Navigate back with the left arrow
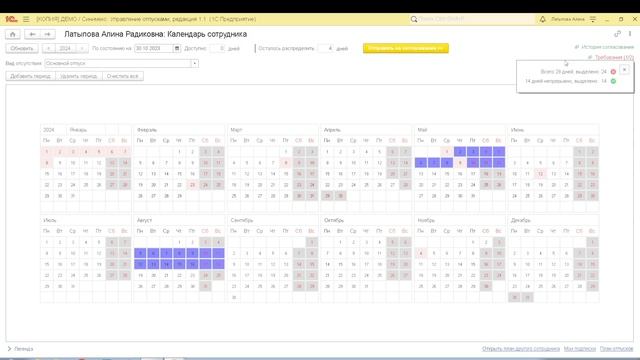Image resolution: width=640 pixels, height=360 pixels. coord(32,34)
